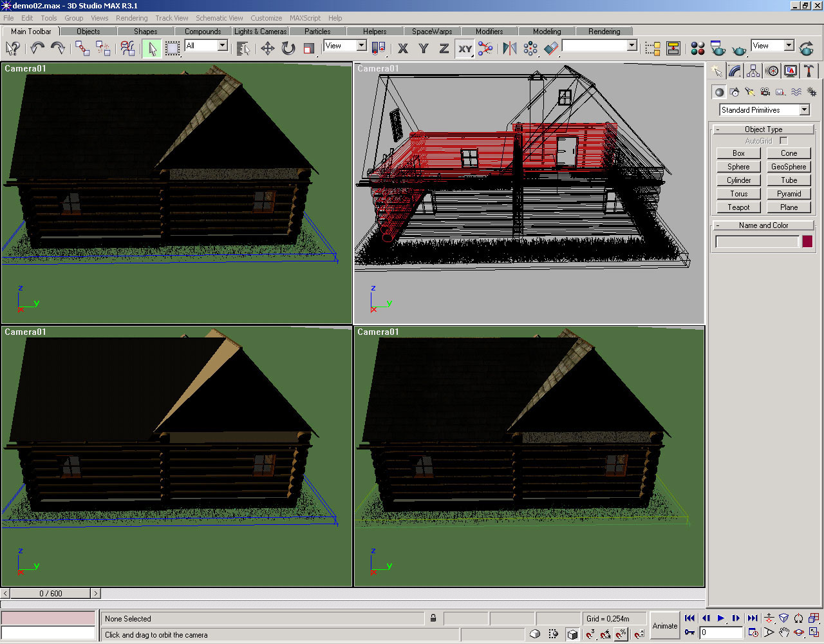Select the Move transform tool
This screenshot has height=644, width=824.
267,48
